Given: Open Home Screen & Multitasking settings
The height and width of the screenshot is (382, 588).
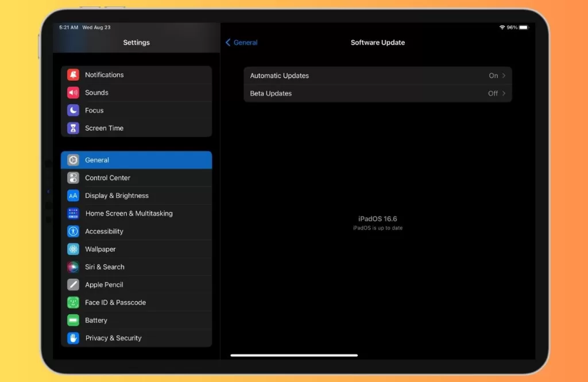Looking at the screenshot, I should 137,213.
